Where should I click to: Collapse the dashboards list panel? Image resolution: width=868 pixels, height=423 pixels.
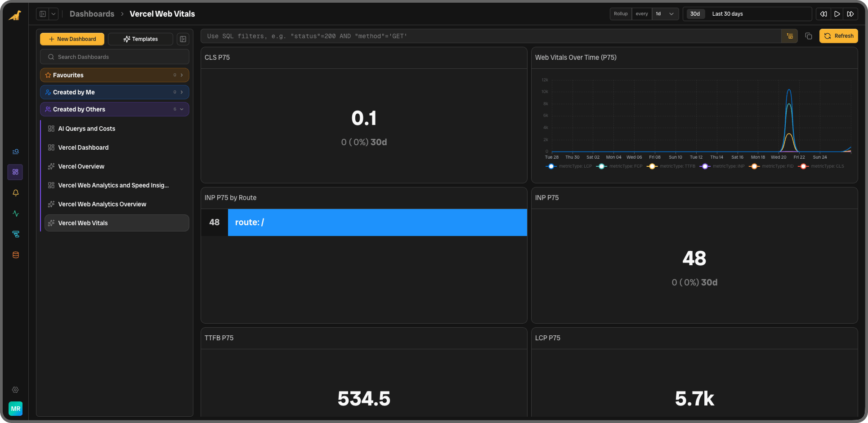click(183, 39)
